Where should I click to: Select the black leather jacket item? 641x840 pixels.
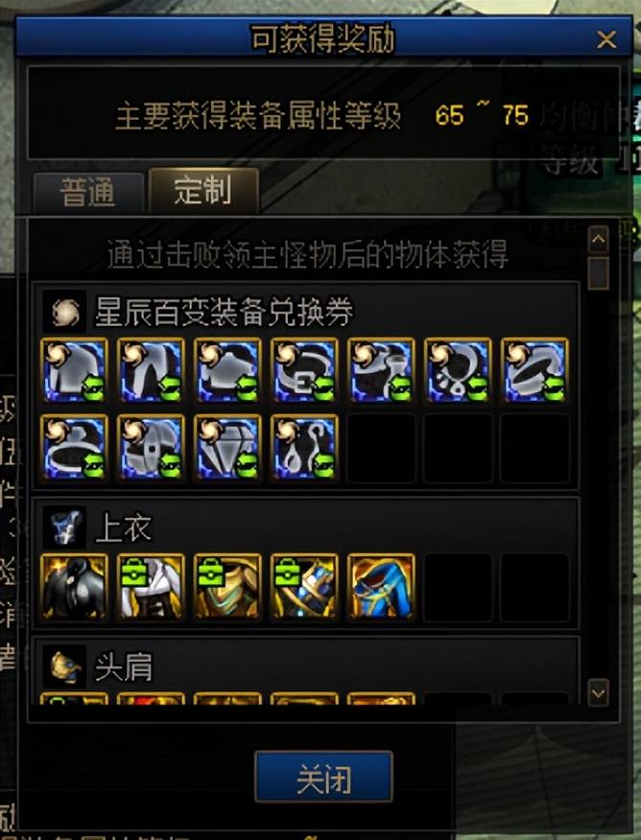(x=75, y=587)
